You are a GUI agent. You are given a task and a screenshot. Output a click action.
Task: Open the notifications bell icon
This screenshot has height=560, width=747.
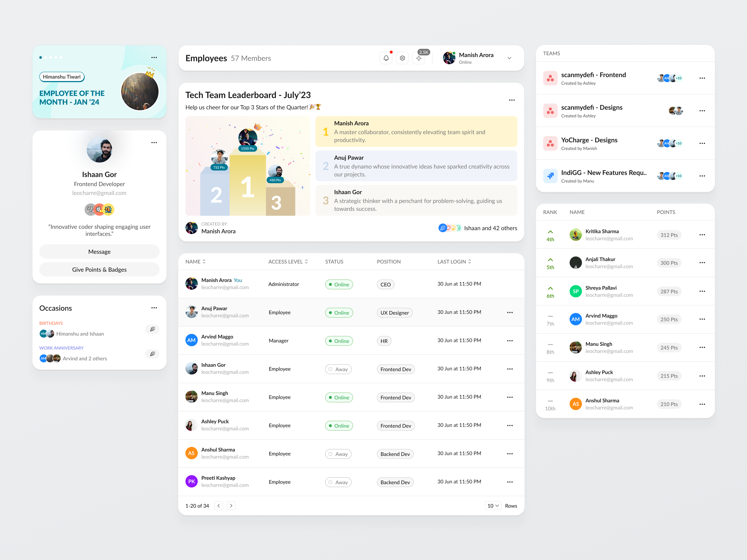[386, 58]
